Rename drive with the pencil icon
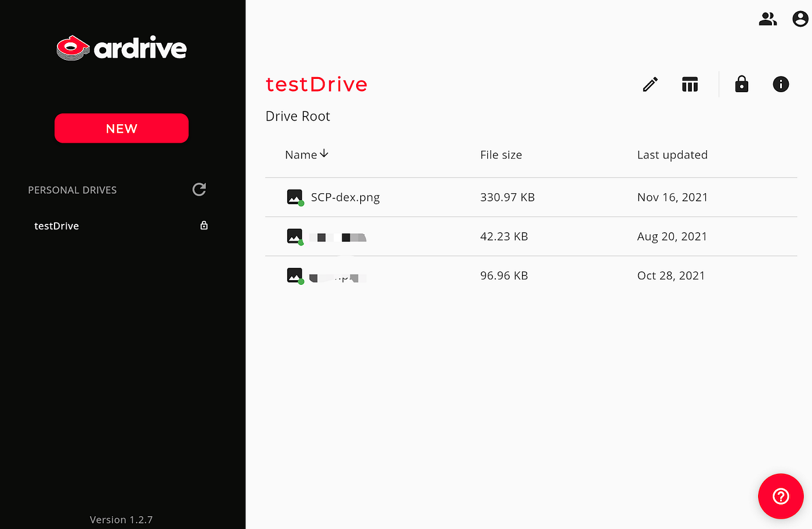The image size is (812, 529). tap(650, 85)
